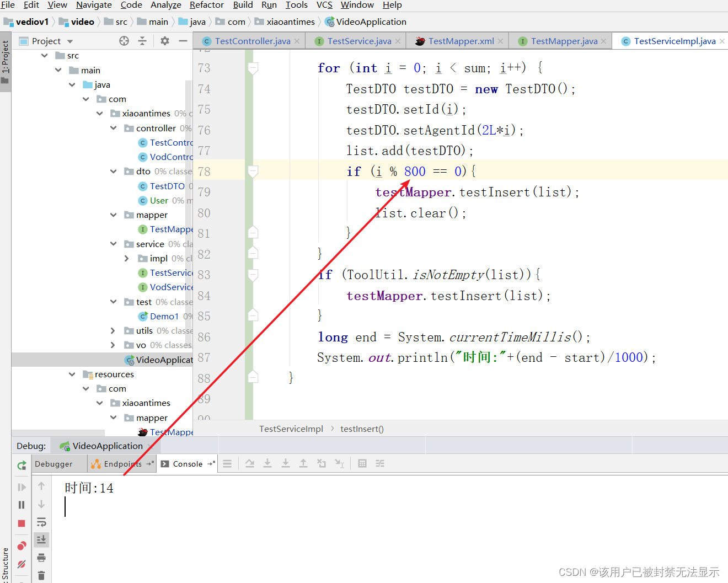Viewport: 728px width, 583px height.
Task: Collapse the dto folder in tree
Action: [x=113, y=172]
